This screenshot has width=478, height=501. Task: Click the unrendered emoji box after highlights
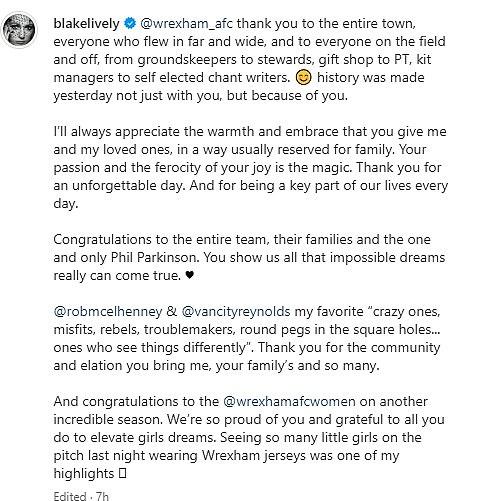tap(122, 474)
